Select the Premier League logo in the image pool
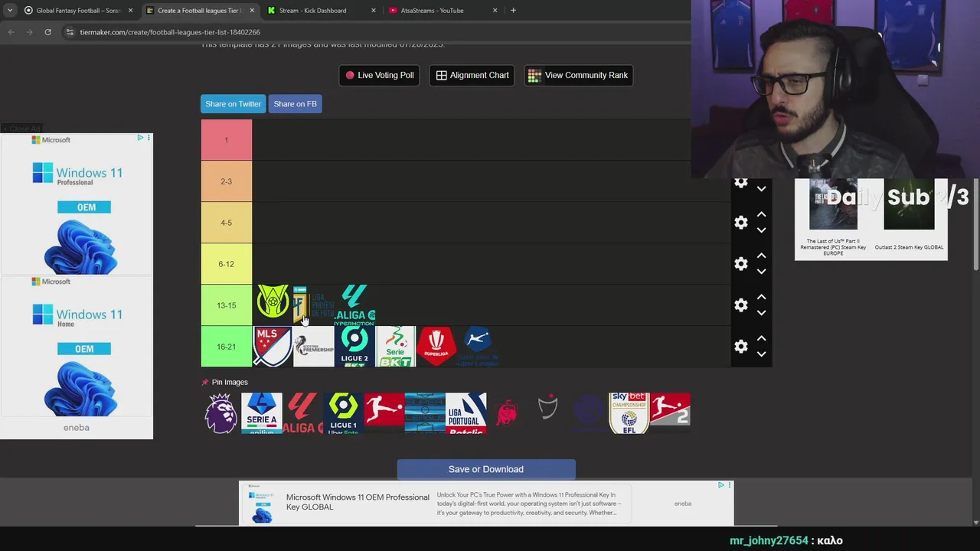This screenshot has height=551, width=980. 220,413
